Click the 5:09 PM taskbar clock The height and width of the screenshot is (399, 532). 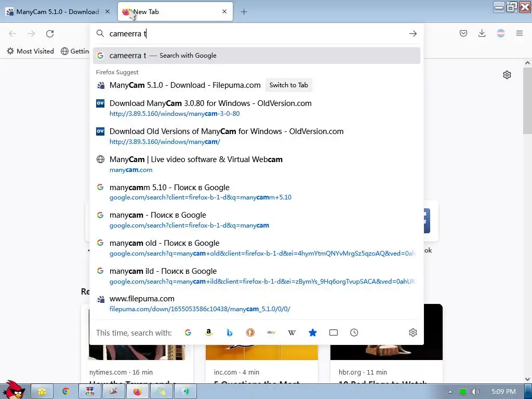pyautogui.click(x=503, y=392)
